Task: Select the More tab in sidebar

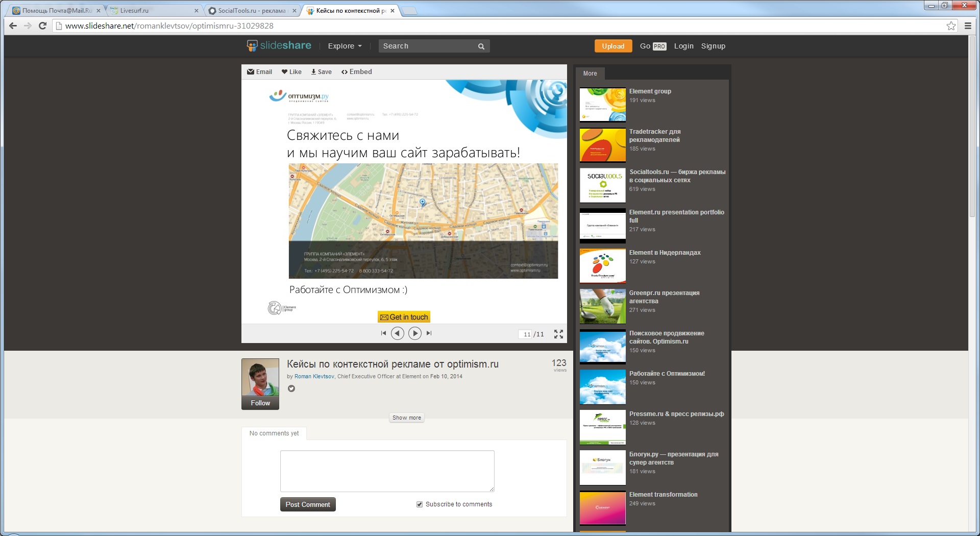Action: [590, 74]
